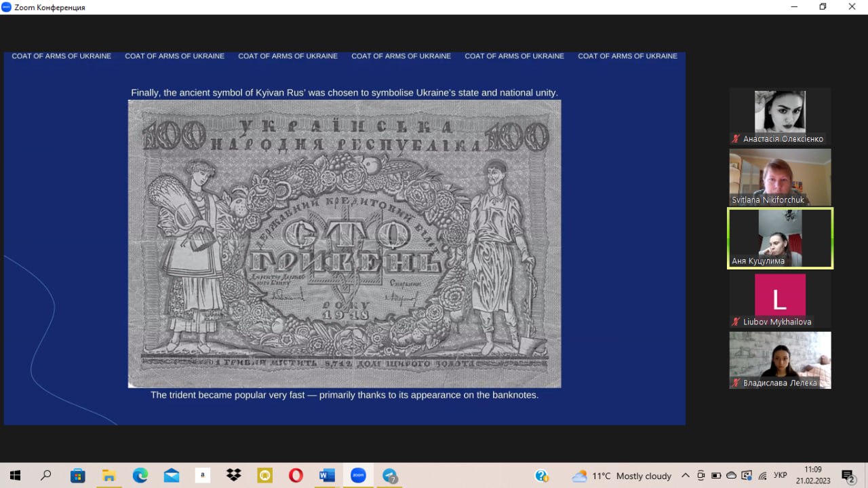Click slide text 'Finally, the ancient symbol of Kyivan Rus''

(219, 92)
